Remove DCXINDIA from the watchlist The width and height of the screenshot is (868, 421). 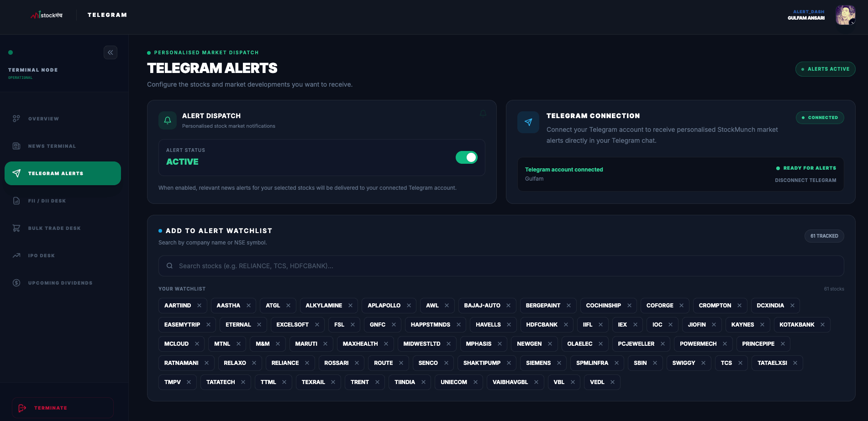792,306
